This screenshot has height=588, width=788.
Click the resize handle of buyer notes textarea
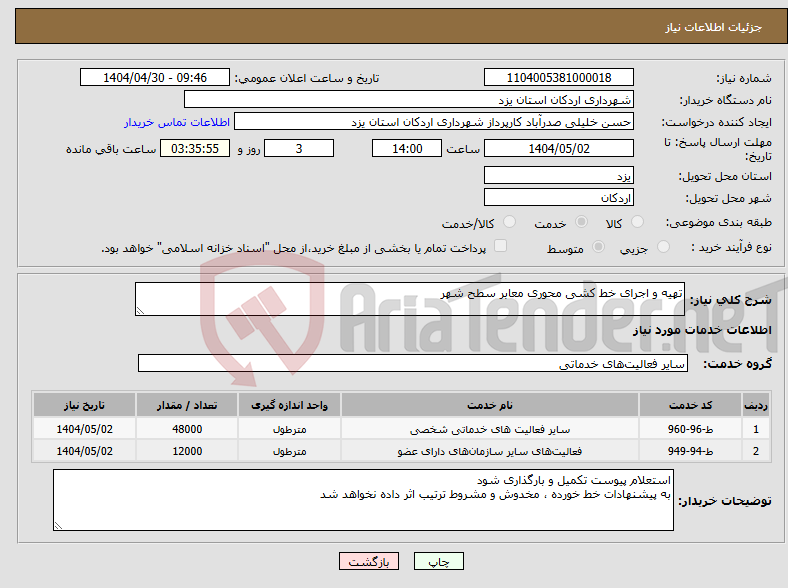pos(58,526)
